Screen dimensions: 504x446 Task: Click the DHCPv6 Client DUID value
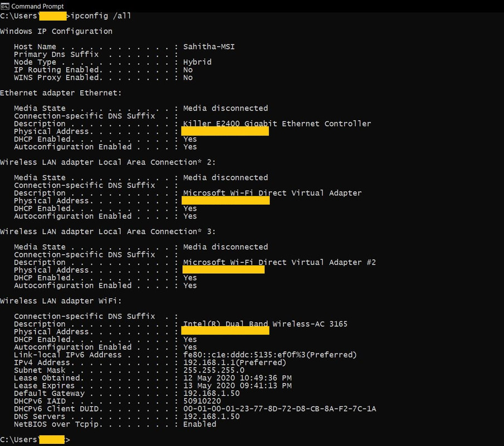(x=280, y=409)
